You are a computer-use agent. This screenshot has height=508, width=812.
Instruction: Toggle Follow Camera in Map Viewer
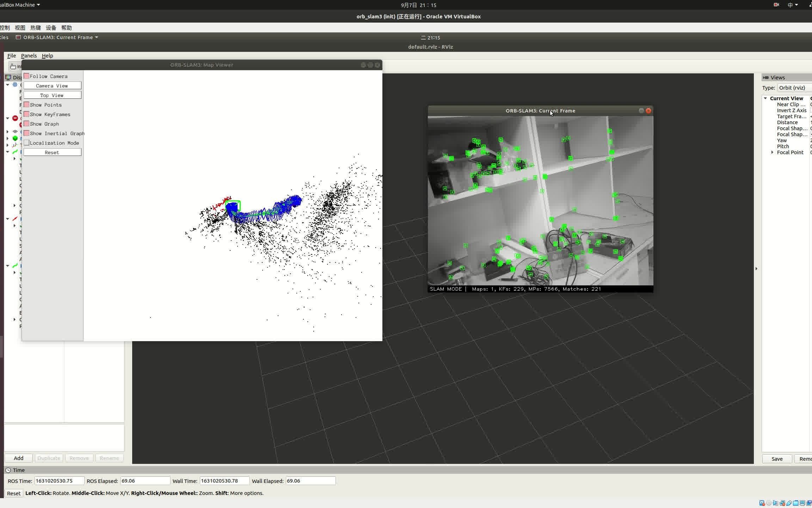coord(26,76)
